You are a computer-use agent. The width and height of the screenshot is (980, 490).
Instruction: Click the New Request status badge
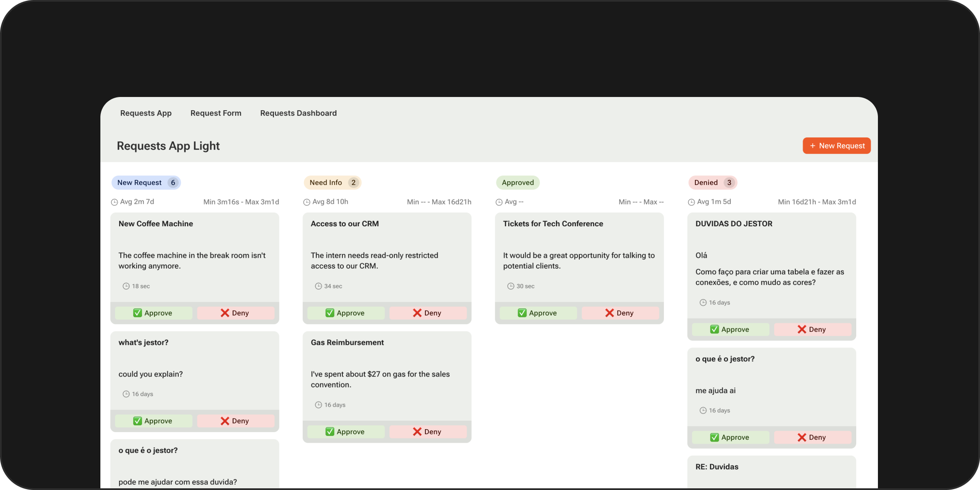(140, 182)
